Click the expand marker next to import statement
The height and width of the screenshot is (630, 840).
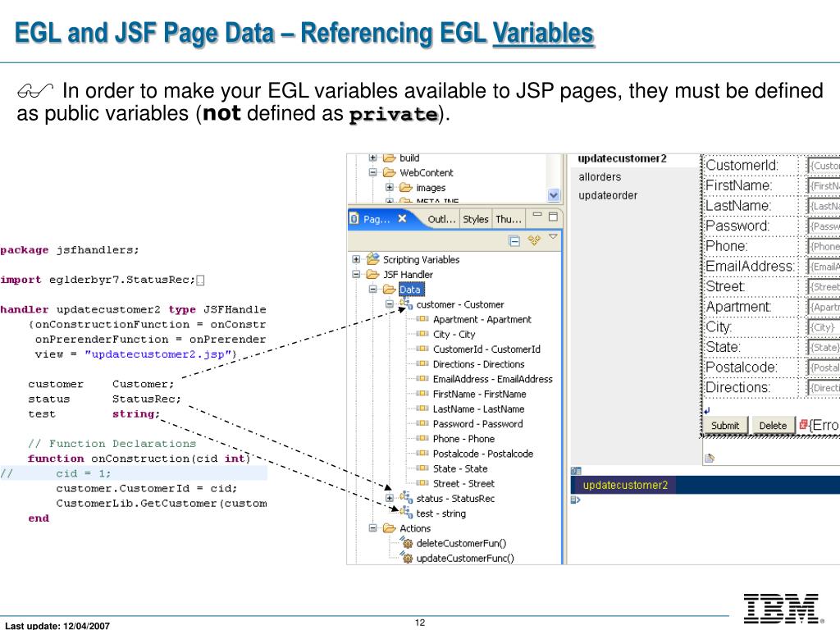pos(200,281)
